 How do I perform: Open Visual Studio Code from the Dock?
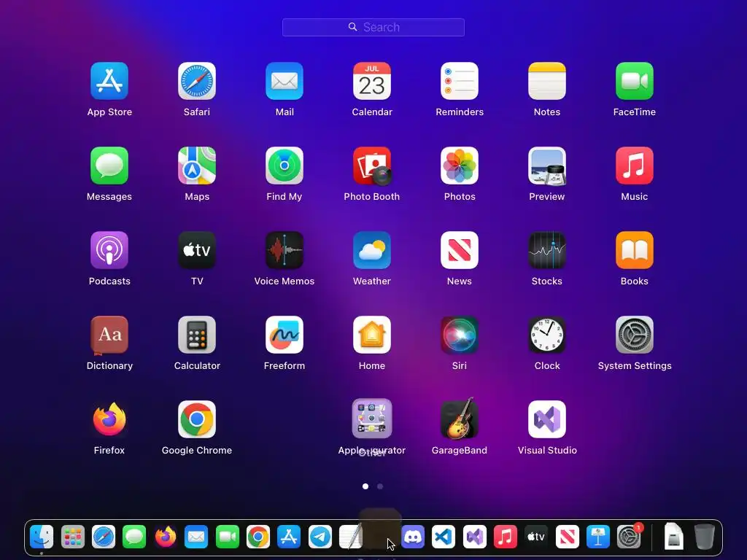coord(443,537)
